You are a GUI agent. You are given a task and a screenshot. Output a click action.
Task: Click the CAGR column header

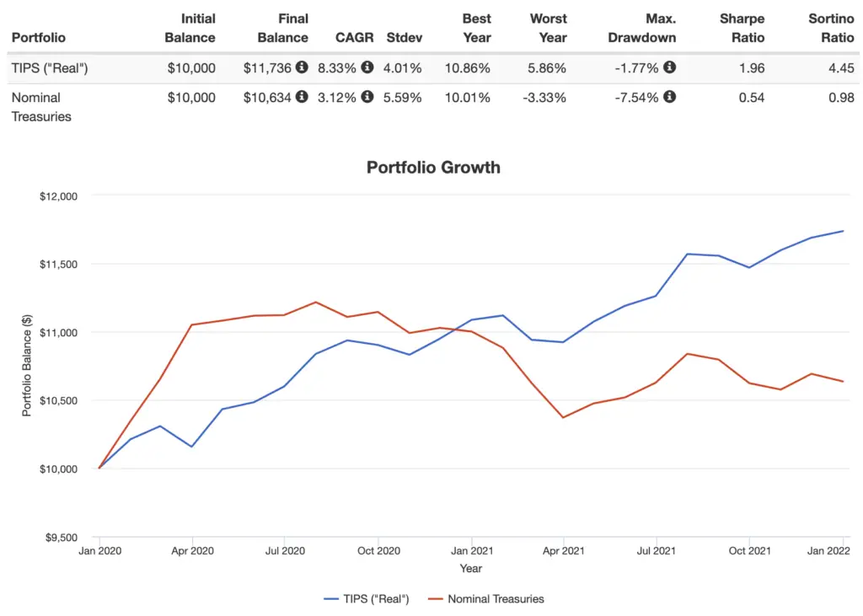pyautogui.click(x=355, y=37)
